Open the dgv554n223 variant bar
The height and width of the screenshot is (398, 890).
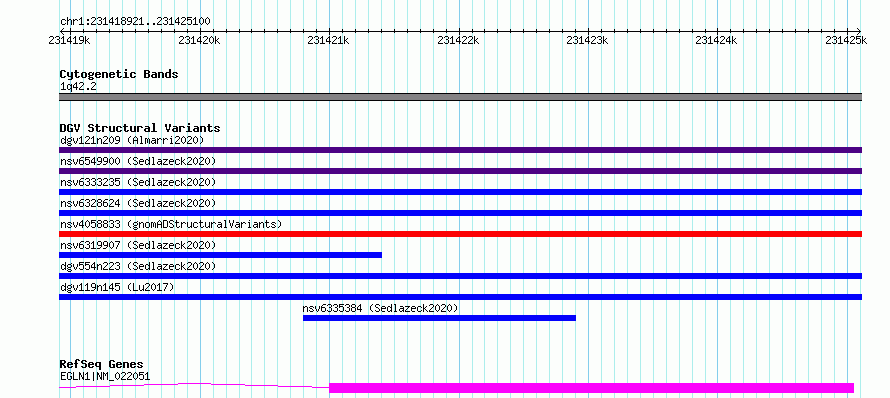click(x=460, y=276)
